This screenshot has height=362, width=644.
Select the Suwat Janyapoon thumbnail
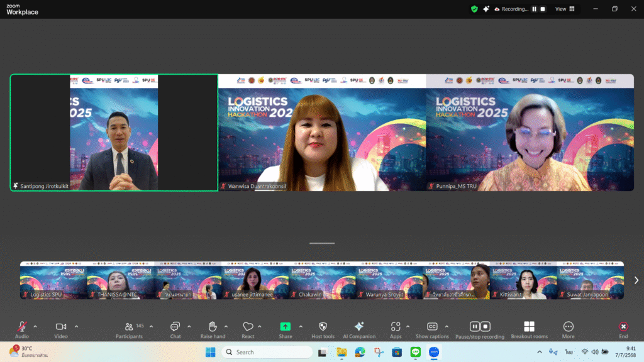coord(590,280)
